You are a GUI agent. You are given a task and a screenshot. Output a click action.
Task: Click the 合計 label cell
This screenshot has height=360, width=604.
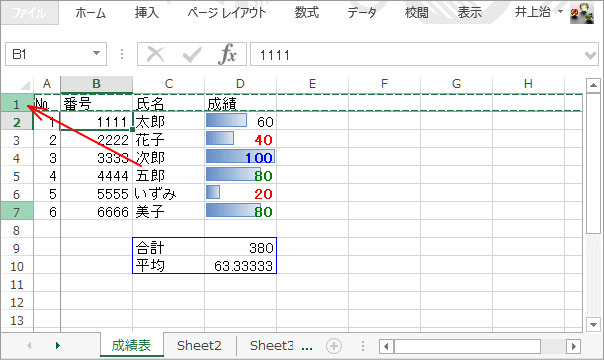pos(169,248)
